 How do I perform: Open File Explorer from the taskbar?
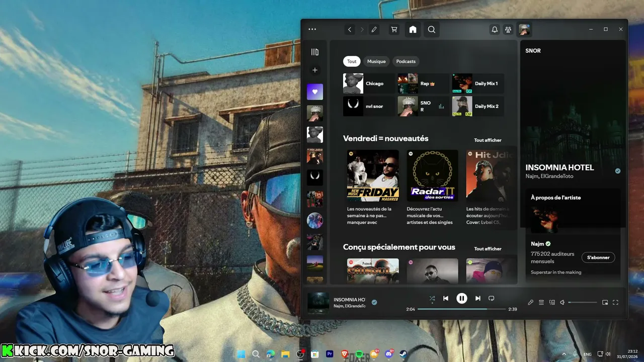pos(285,354)
